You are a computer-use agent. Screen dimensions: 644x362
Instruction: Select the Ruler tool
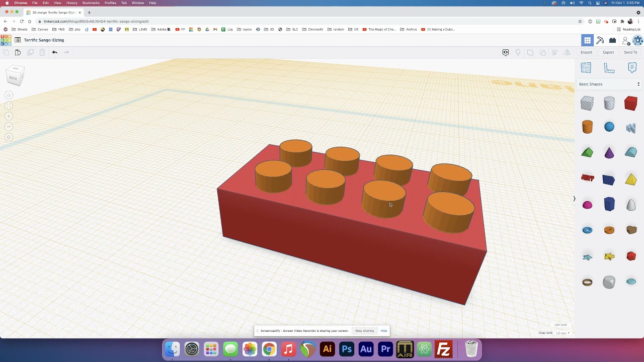tap(609, 68)
